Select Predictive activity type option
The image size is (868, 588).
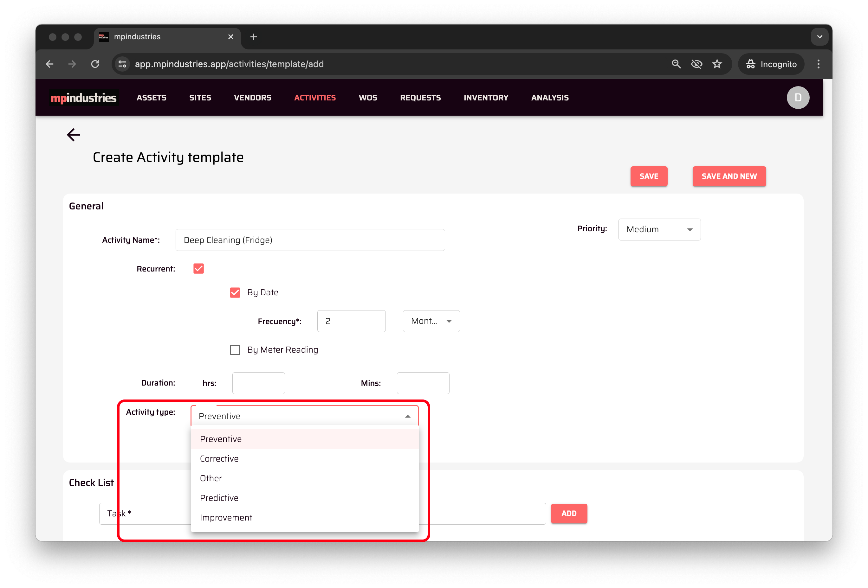coord(219,498)
